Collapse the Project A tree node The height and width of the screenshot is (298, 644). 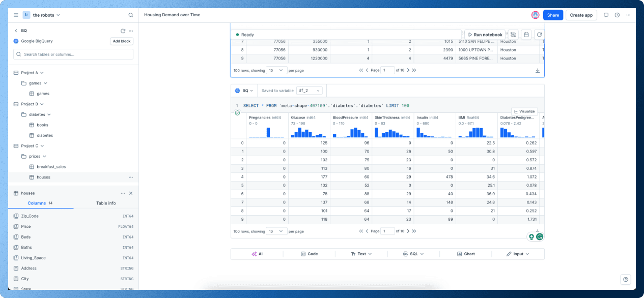pyautogui.click(x=42, y=73)
